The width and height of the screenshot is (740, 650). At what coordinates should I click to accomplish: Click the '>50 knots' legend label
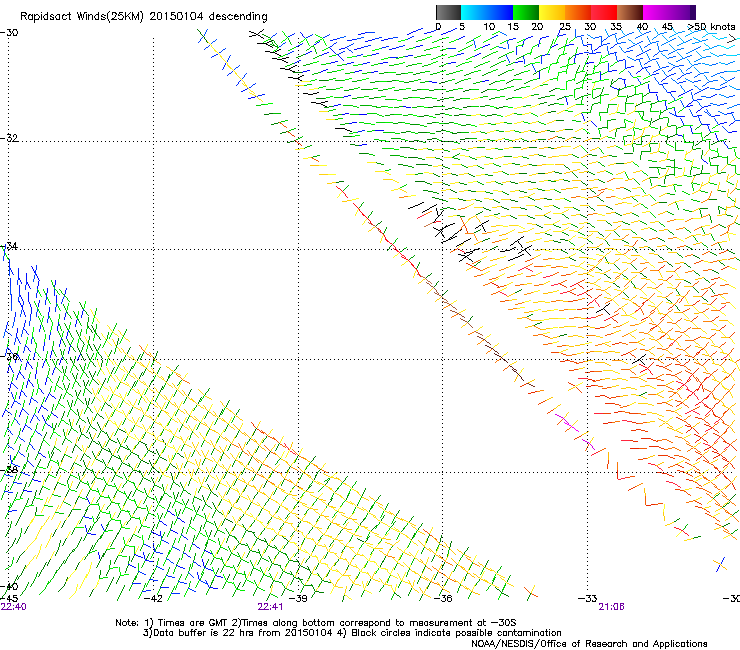coord(711,27)
